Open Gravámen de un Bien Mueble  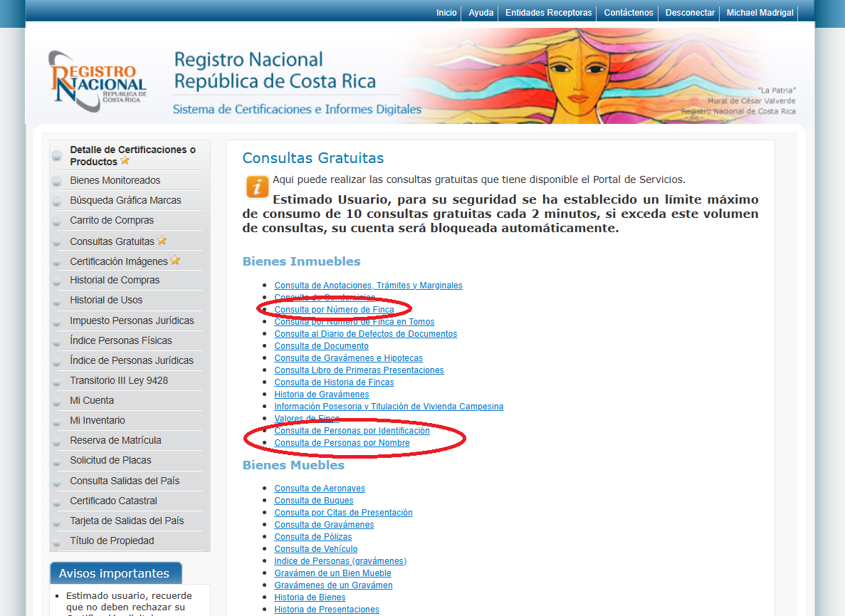(332, 573)
